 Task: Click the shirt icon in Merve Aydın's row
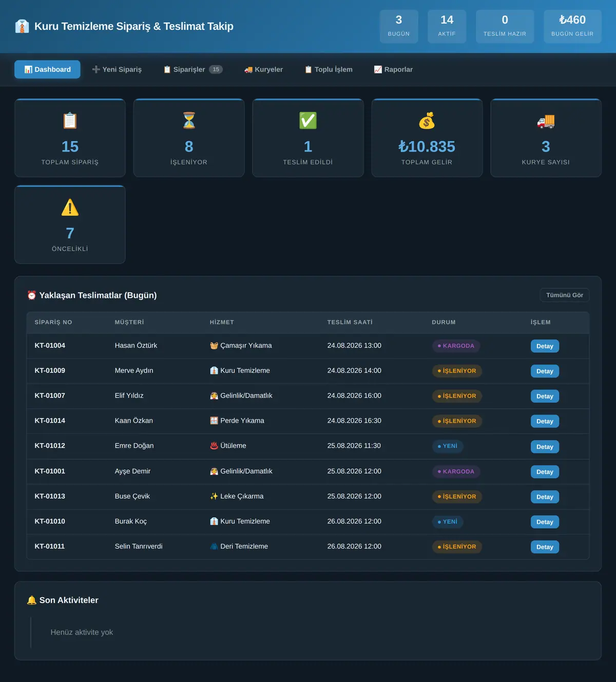point(214,370)
